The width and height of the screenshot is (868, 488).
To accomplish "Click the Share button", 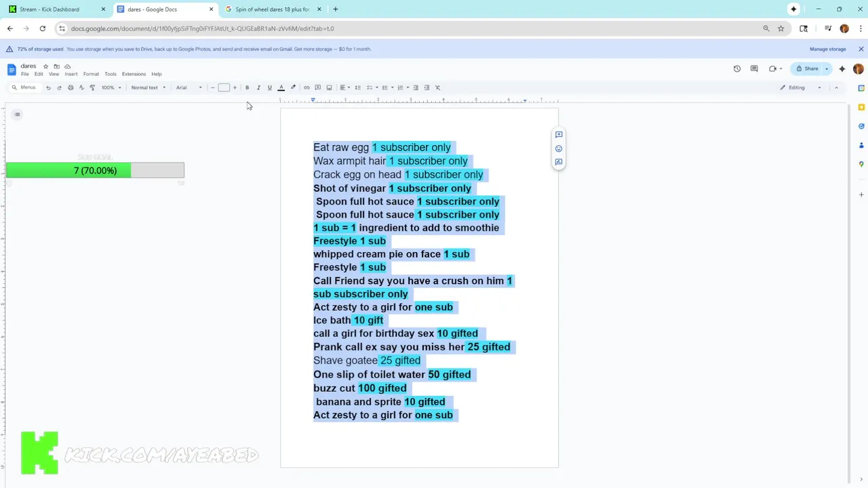I will (807, 68).
